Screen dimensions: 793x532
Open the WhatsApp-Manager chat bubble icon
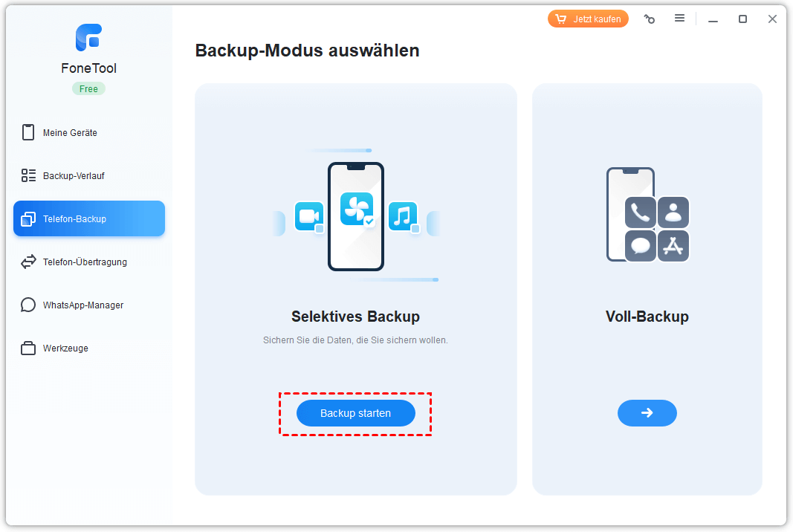(x=28, y=305)
